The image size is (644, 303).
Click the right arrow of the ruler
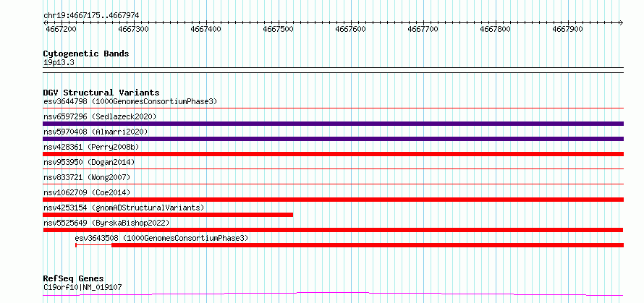pyautogui.click(x=622, y=22)
